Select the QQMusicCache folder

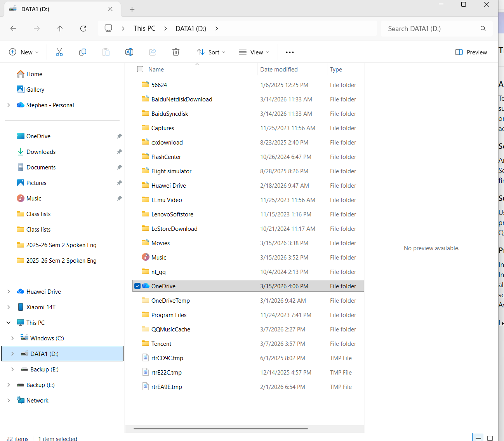(x=248, y=329)
